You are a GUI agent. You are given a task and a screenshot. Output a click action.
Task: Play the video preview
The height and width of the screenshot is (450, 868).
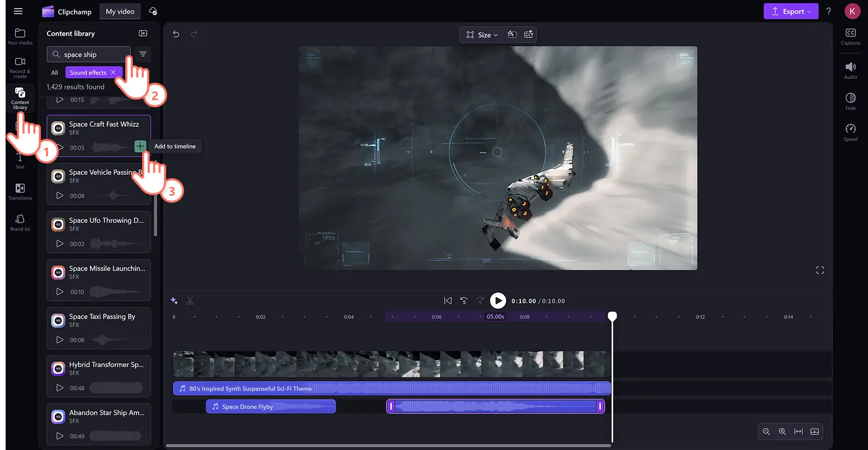click(498, 301)
